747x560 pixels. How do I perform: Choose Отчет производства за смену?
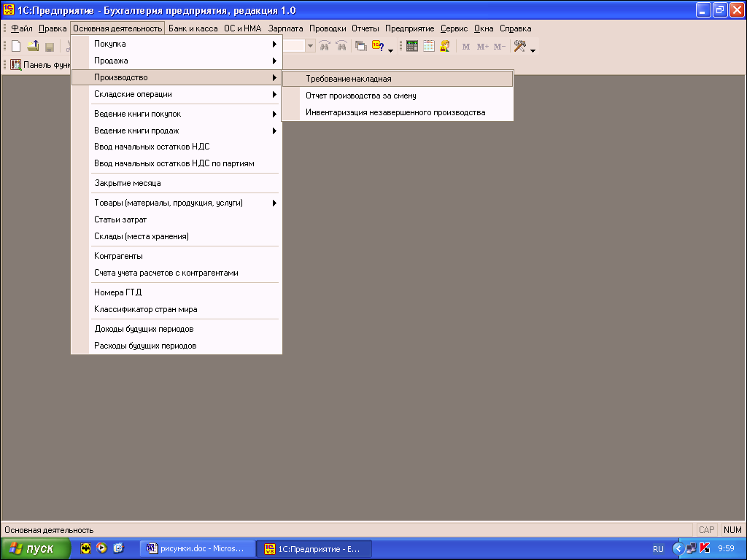pos(361,96)
